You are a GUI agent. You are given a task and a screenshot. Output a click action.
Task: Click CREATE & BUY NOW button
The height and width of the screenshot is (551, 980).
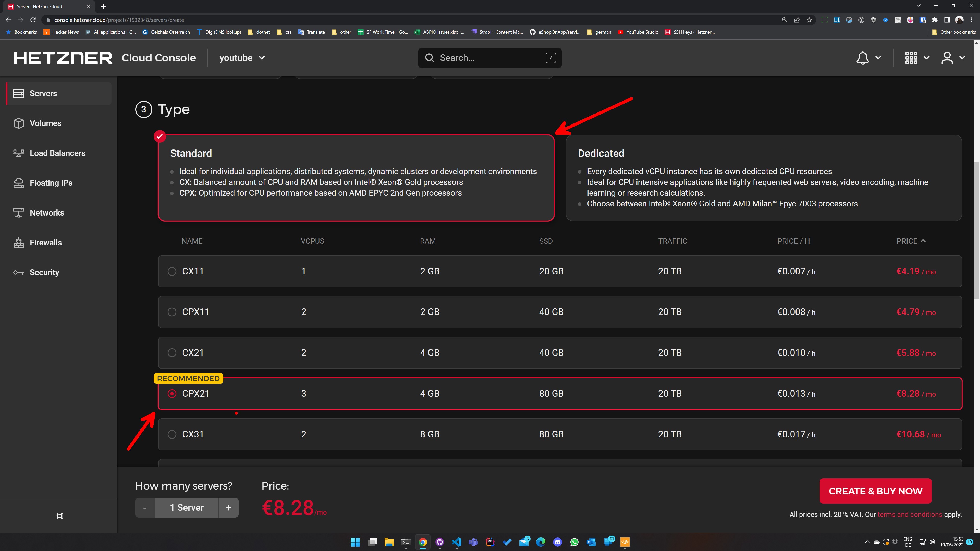tap(875, 491)
